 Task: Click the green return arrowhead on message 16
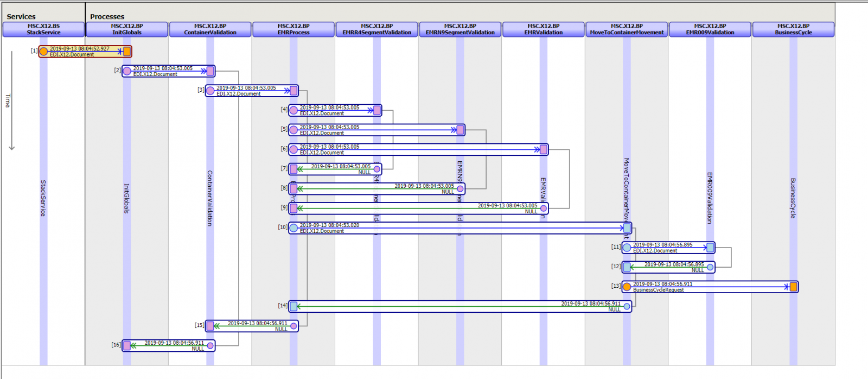[133, 346]
